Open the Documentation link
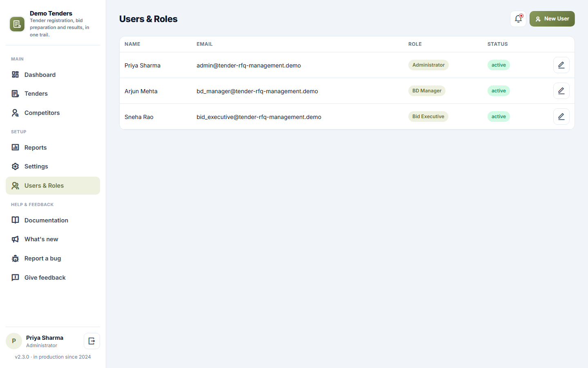Screen dimensions: 588x368 click(53, 220)
